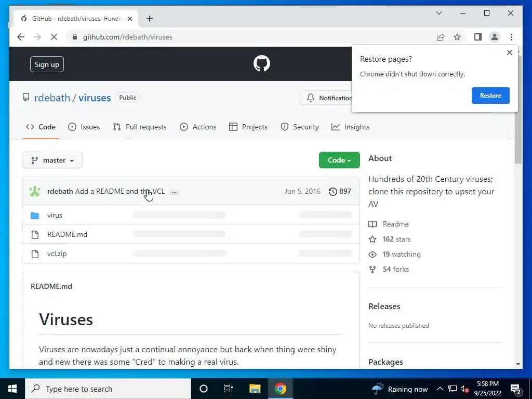This screenshot has width=532, height=399.
Task: Open the Pull requests tab
Action: click(140, 127)
